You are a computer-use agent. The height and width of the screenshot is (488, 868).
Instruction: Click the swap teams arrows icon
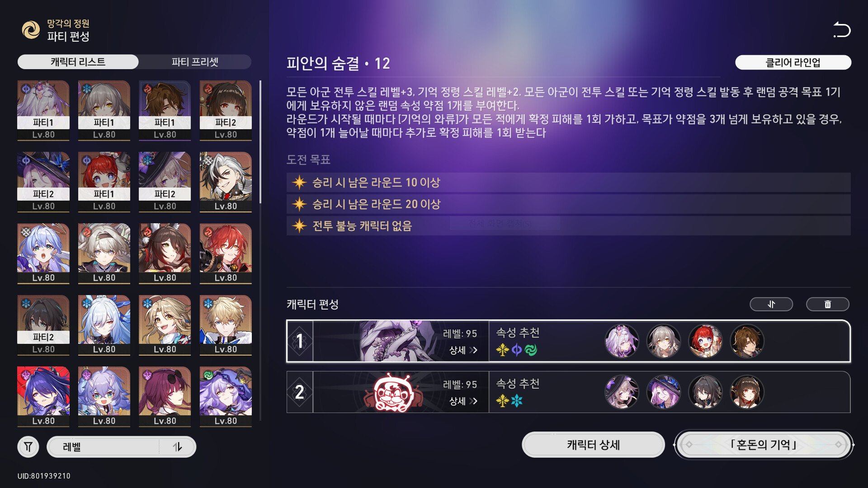pyautogui.click(x=771, y=305)
